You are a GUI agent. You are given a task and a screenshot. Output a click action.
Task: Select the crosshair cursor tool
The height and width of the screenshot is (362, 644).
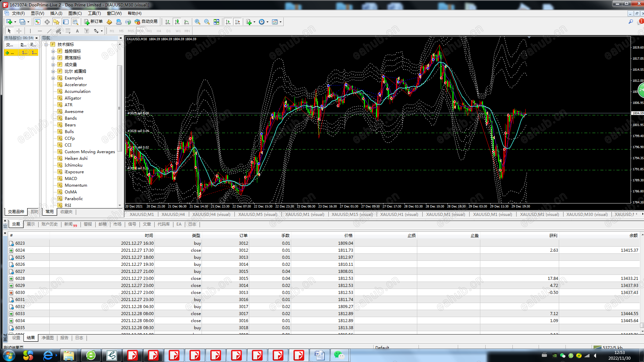(x=19, y=31)
